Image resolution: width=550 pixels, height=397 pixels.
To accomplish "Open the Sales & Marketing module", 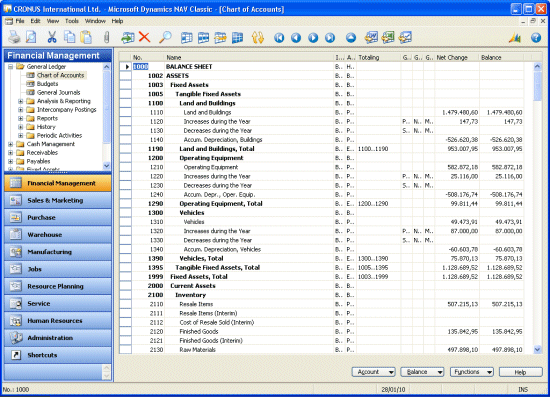I will click(x=58, y=200).
